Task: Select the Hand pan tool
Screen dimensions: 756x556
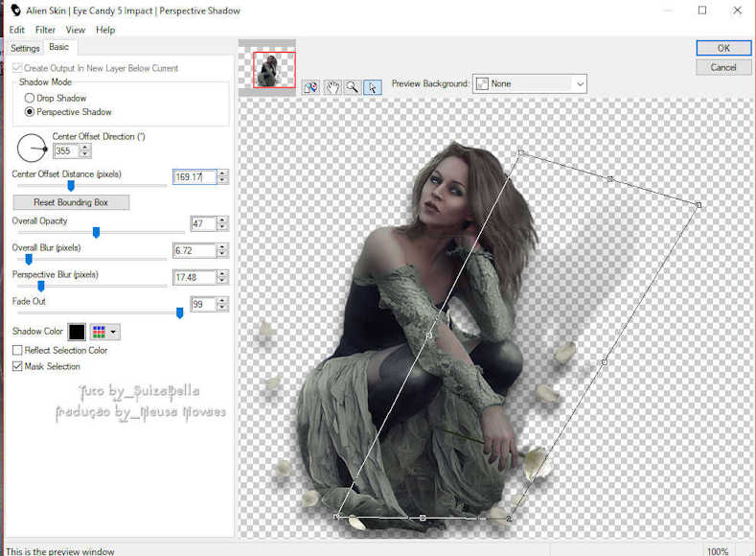Action: coord(332,87)
